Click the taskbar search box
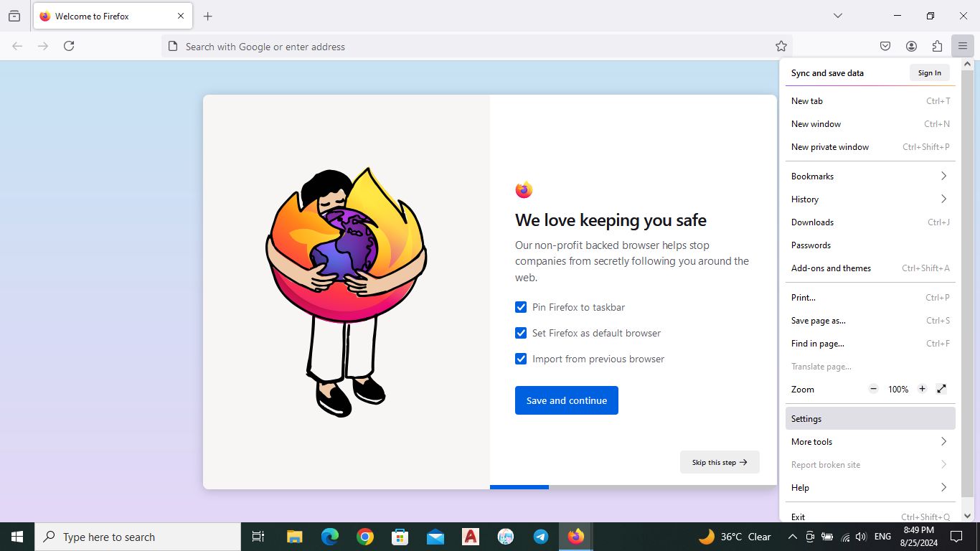 [138, 537]
